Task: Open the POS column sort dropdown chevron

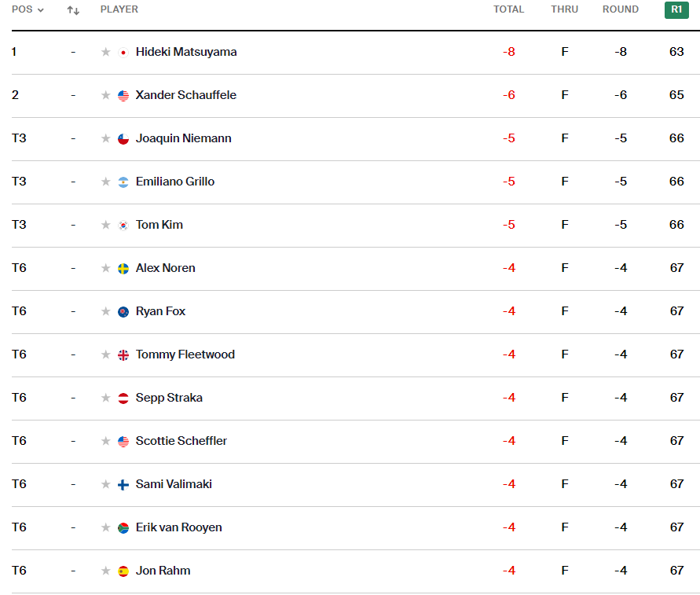Action: tap(41, 10)
